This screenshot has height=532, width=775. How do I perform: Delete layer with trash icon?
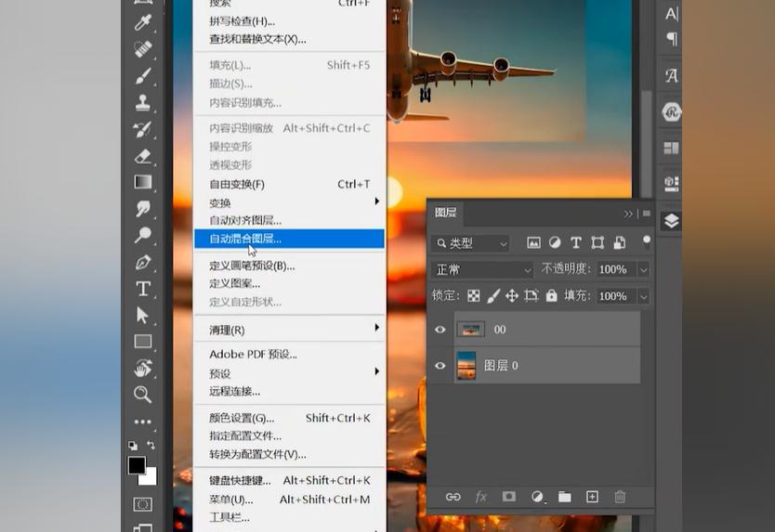(620, 497)
